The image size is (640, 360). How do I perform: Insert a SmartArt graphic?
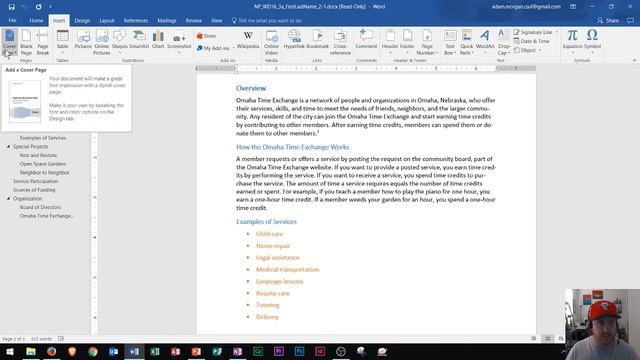[139, 40]
